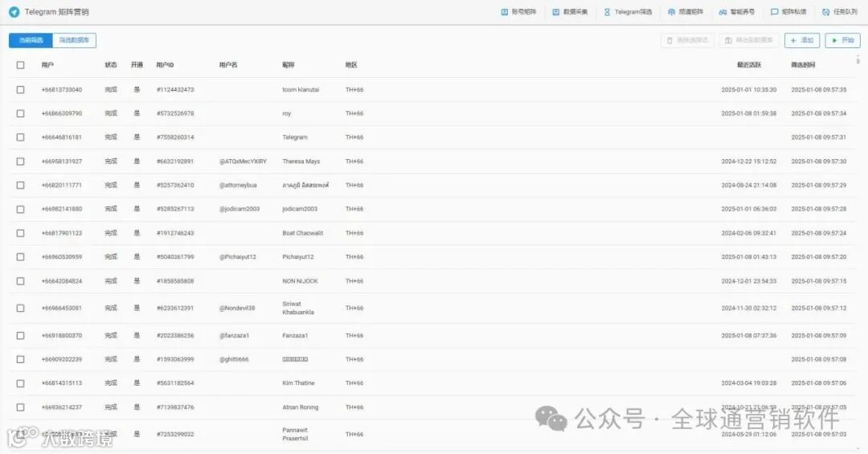Open the 智能养号 menu item
The width and height of the screenshot is (868, 454).
pos(737,11)
